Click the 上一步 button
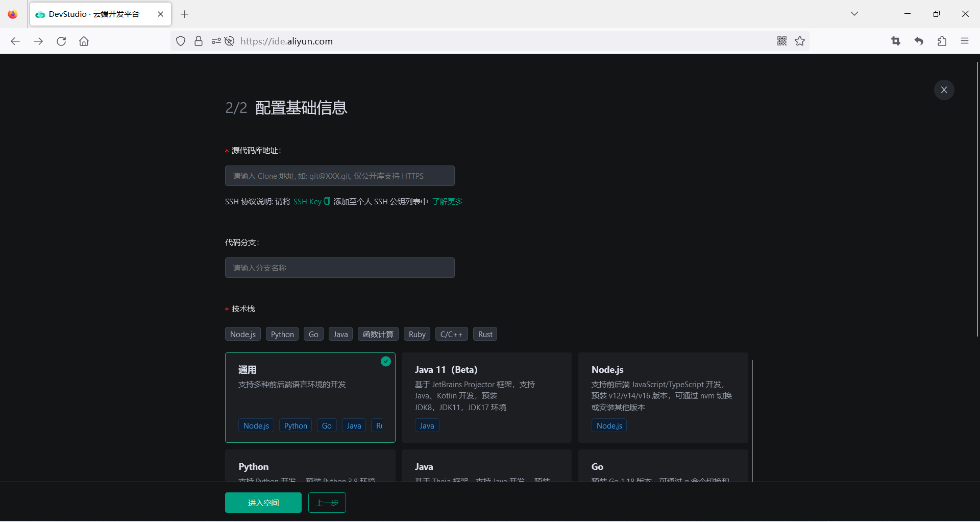 (x=327, y=503)
